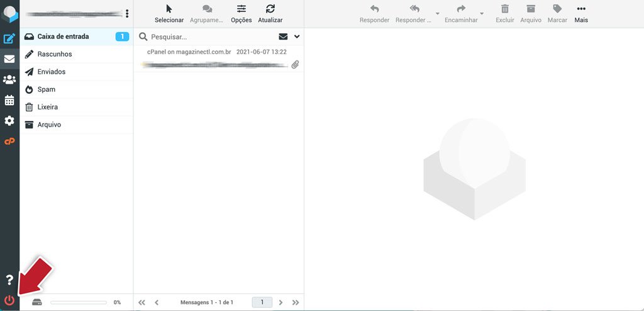This screenshot has width=644, height=311.
Task: Open the Opções list options
Action: coord(241,14)
